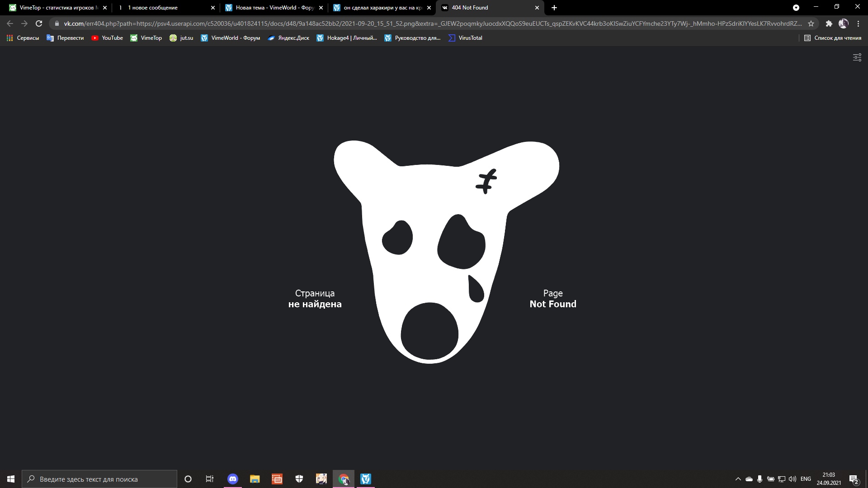This screenshot has height=488, width=868.
Task: Switch ENG input language indicator
Action: click(806, 479)
